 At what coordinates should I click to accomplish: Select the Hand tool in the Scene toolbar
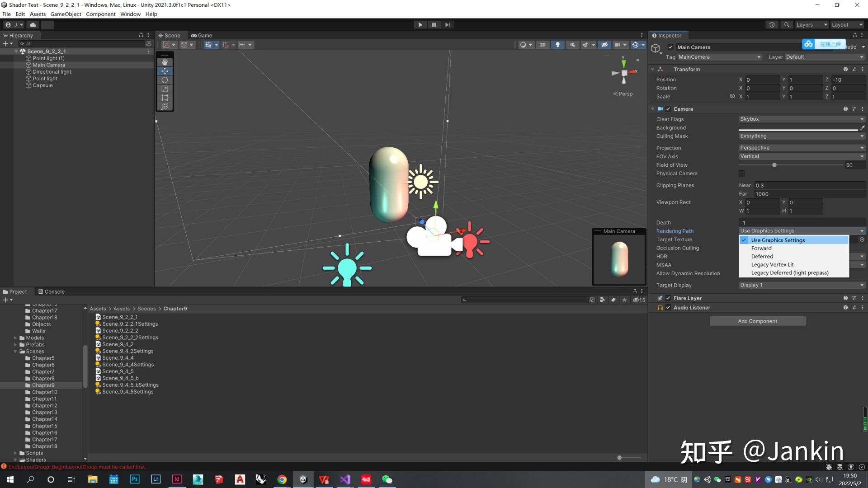click(x=165, y=62)
